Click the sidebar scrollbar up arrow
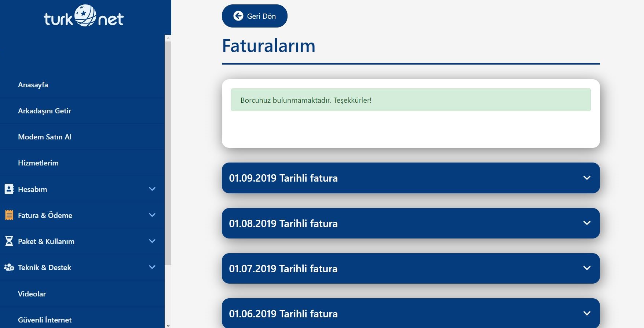This screenshot has height=328, width=644. click(168, 38)
